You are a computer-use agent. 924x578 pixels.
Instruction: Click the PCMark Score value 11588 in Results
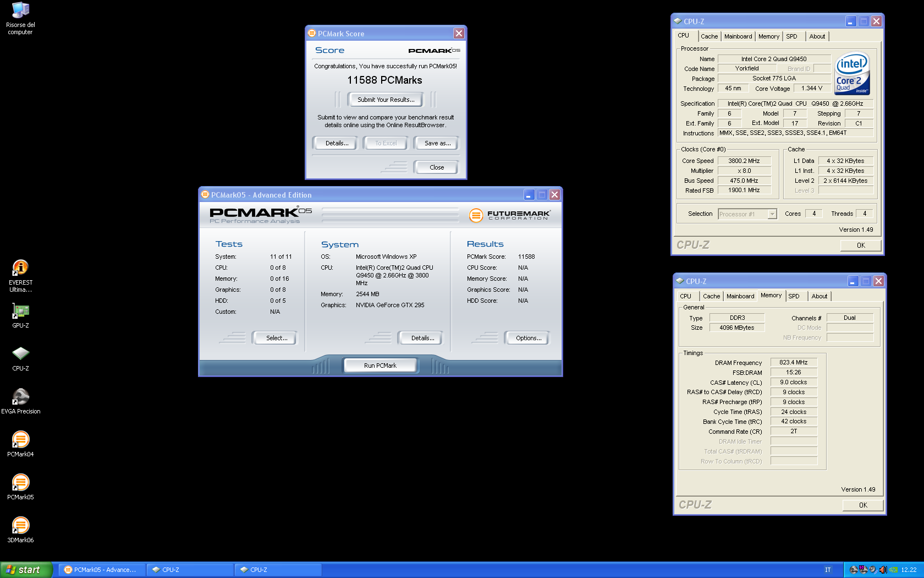click(x=526, y=257)
